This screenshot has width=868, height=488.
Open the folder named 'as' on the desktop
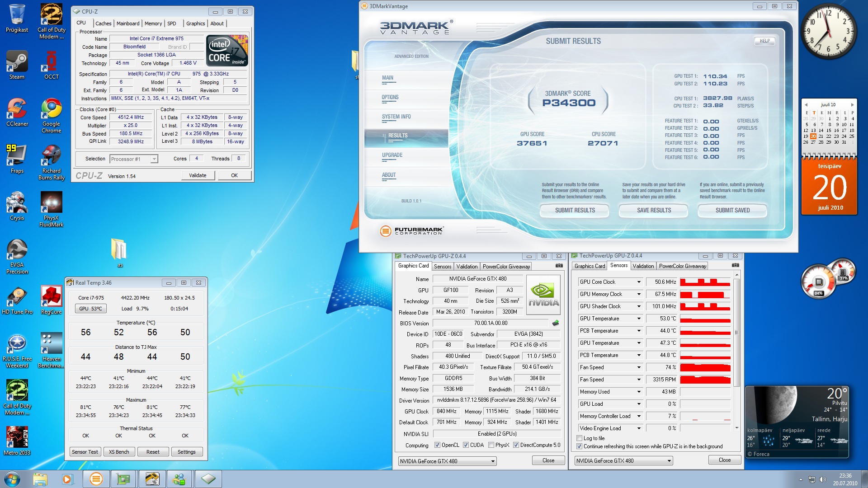tap(119, 252)
